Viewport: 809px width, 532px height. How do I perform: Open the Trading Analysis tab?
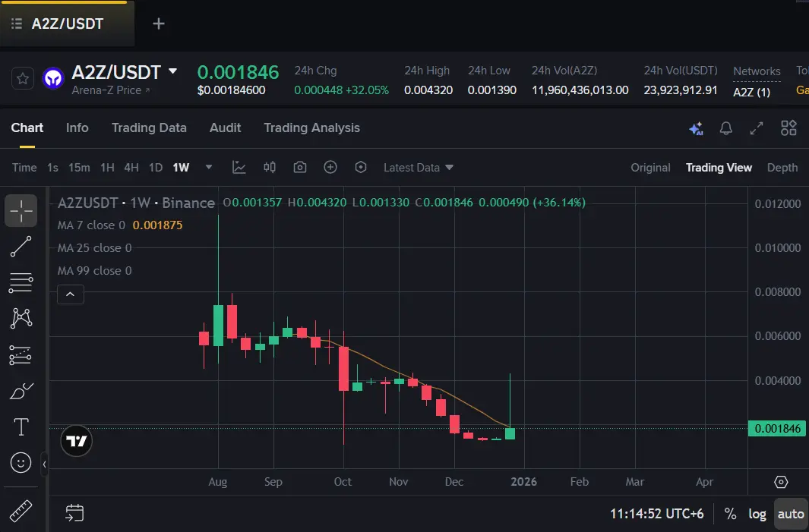311,127
